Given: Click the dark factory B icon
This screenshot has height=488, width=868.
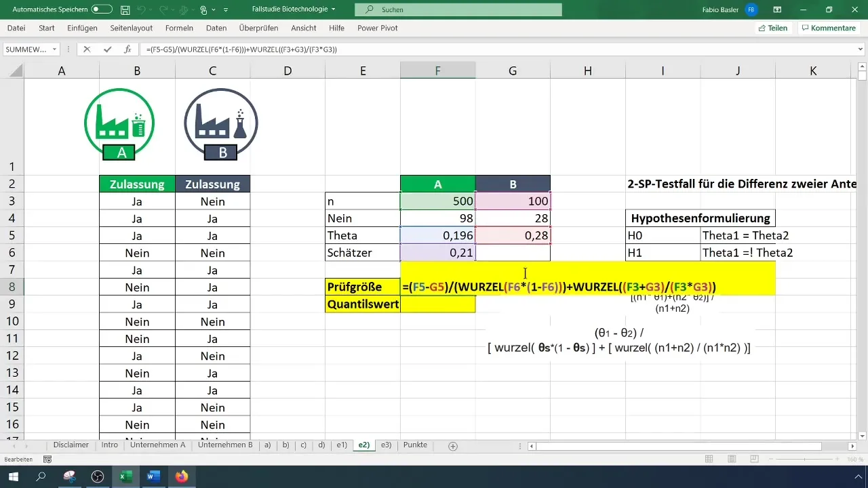Looking at the screenshot, I should 221,124.
